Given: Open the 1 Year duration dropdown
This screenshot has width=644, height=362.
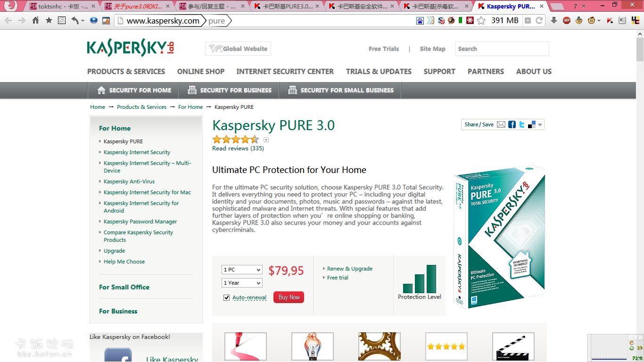Looking at the screenshot, I should [x=242, y=283].
